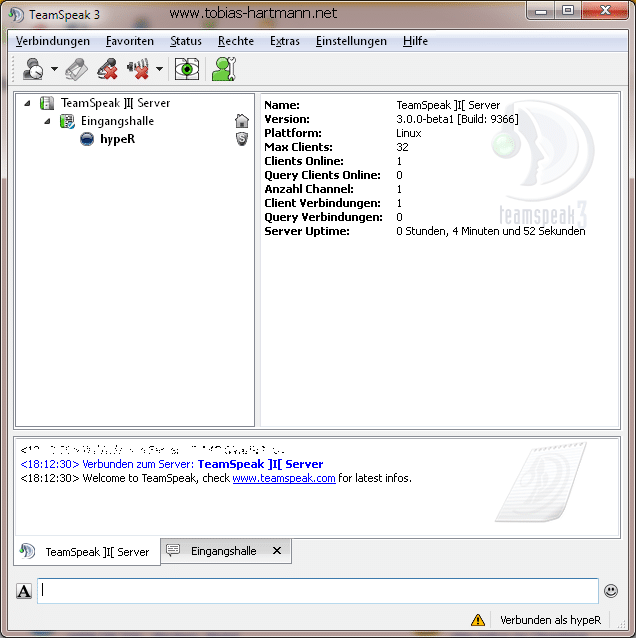Click the yellow warning icon in status bar

point(478,620)
